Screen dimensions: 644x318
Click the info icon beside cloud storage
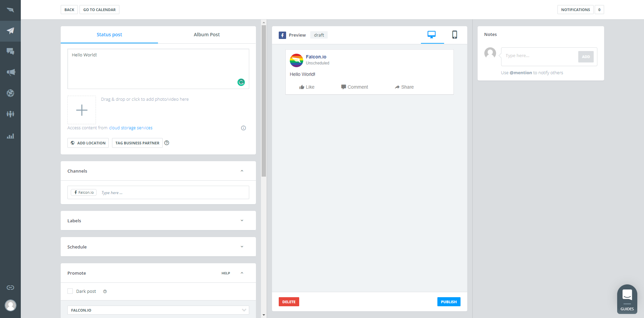[244, 128]
